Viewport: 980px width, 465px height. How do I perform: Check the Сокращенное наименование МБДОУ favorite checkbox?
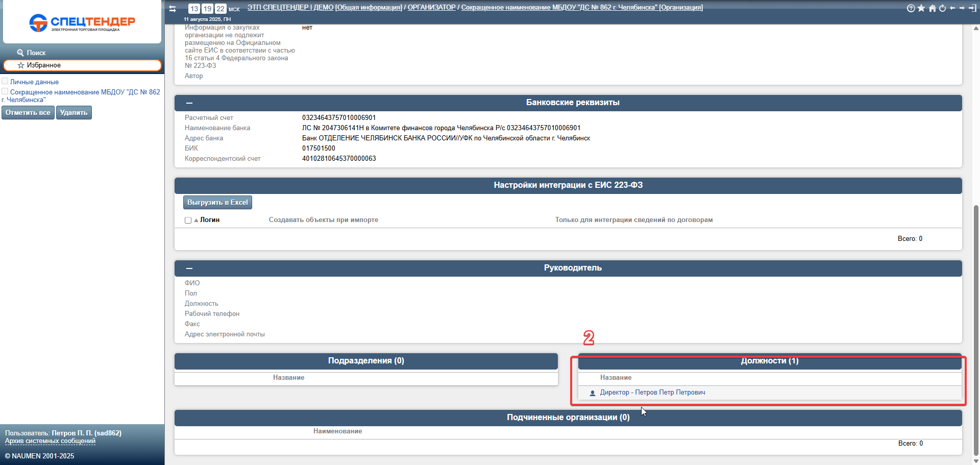(5, 91)
